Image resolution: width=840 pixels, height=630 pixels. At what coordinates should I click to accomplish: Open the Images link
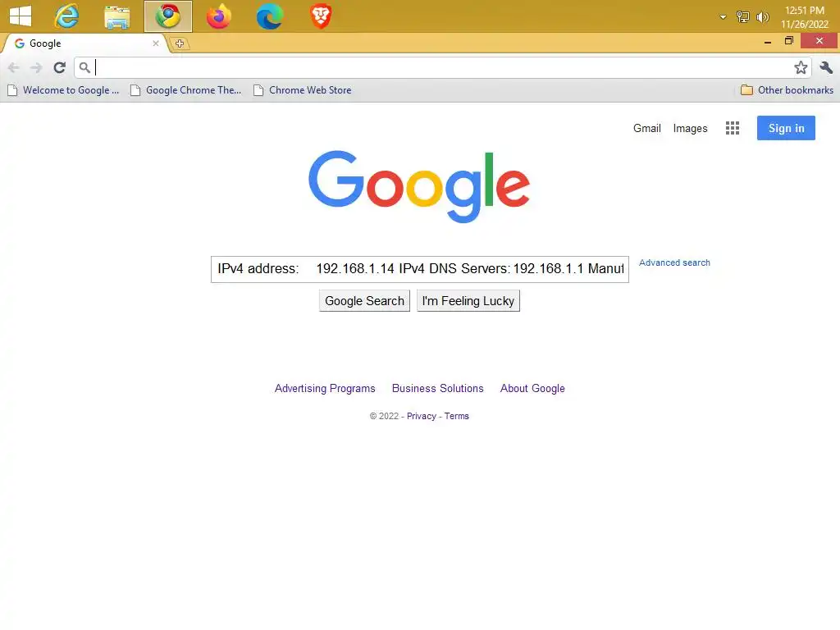pyautogui.click(x=690, y=129)
